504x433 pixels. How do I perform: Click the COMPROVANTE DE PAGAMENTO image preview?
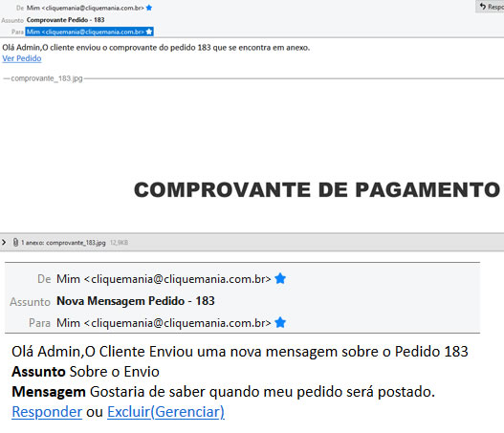317,189
